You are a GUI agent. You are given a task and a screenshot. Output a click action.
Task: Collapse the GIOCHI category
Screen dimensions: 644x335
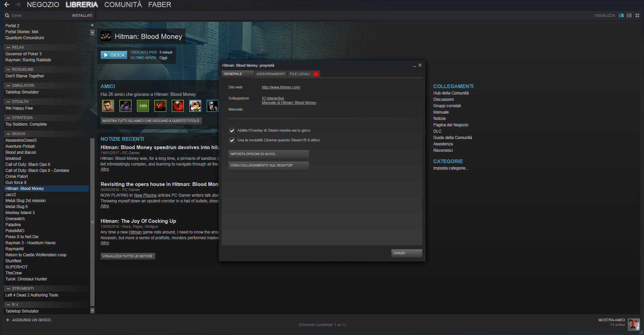[8, 134]
